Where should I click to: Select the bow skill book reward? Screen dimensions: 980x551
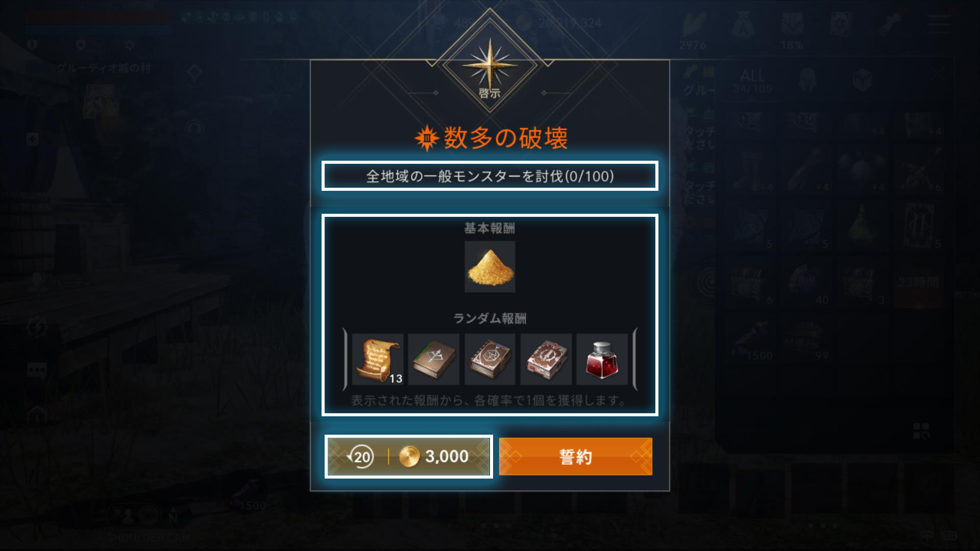(x=434, y=359)
